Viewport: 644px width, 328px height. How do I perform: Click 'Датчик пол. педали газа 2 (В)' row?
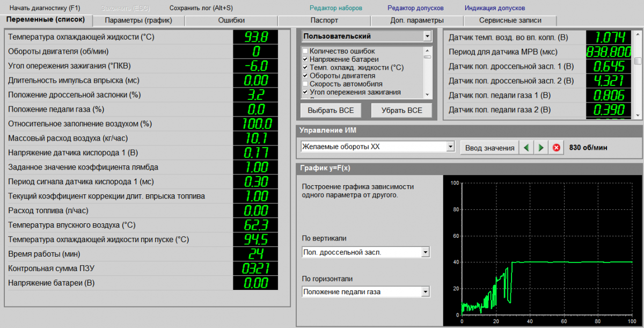(539, 110)
